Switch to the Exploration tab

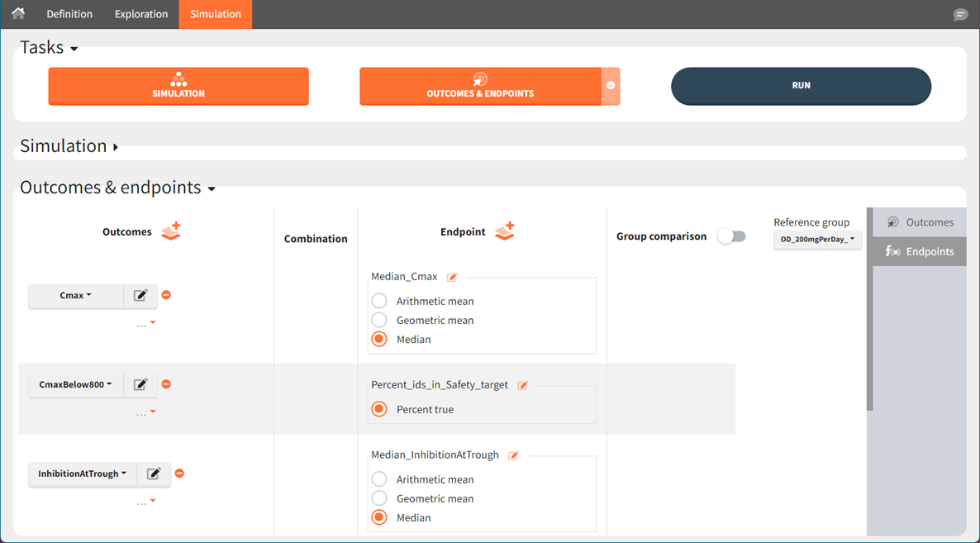(140, 14)
